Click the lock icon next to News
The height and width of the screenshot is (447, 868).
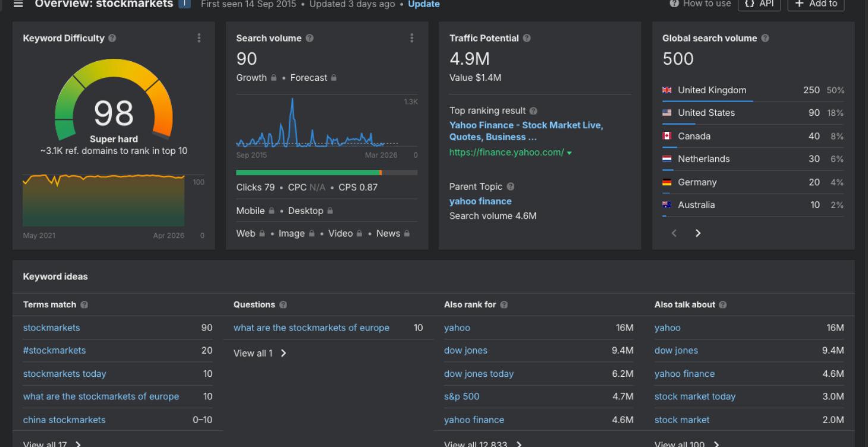pyautogui.click(x=407, y=234)
